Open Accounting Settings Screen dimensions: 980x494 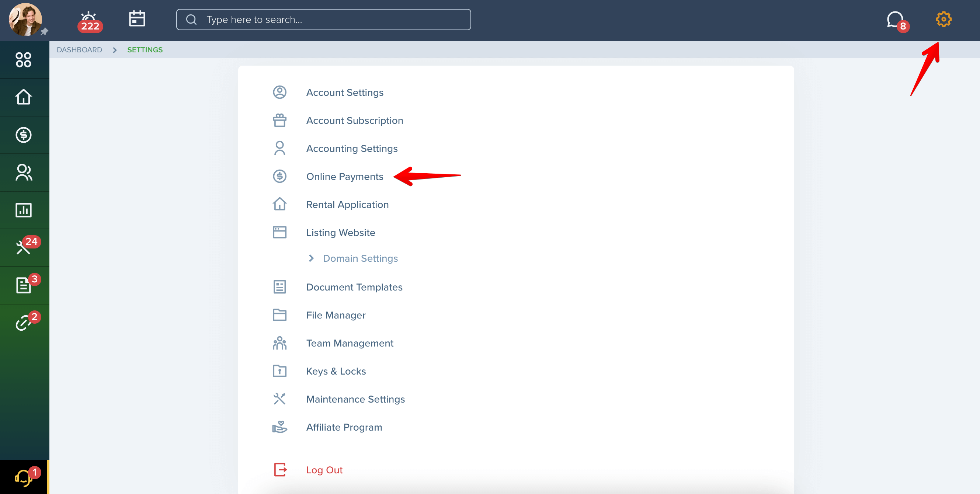352,148
